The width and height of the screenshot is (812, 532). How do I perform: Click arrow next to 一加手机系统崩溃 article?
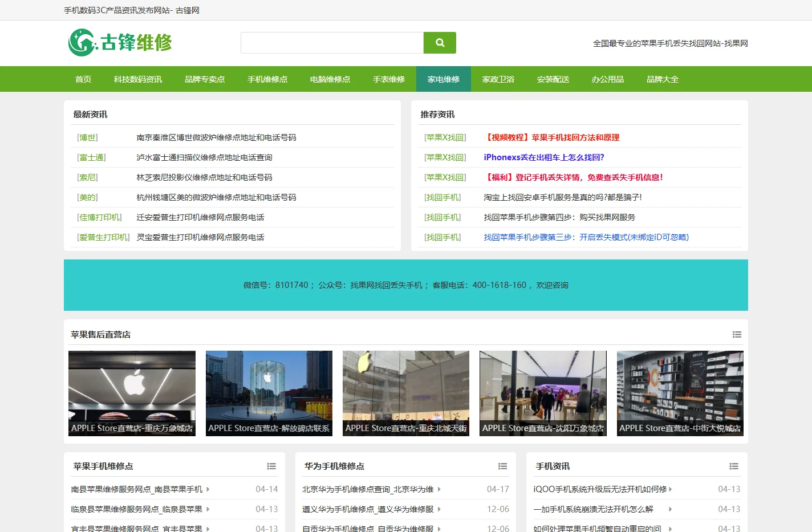[x=671, y=509]
